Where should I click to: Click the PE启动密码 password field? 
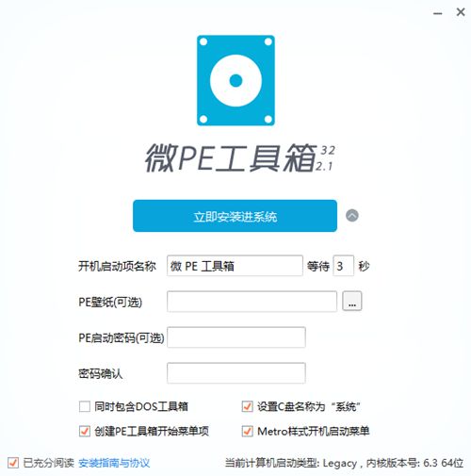[x=236, y=337]
